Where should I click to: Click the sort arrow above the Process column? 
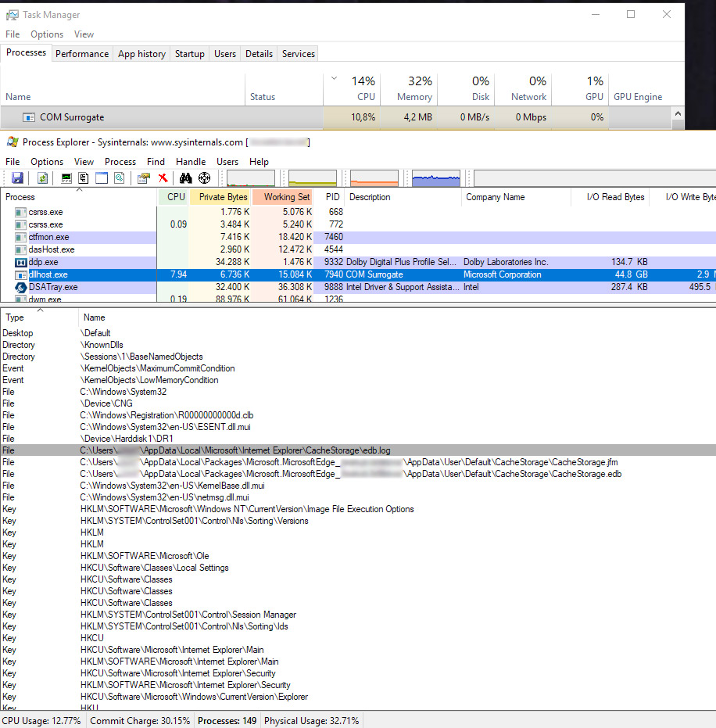(x=79, y=190)
